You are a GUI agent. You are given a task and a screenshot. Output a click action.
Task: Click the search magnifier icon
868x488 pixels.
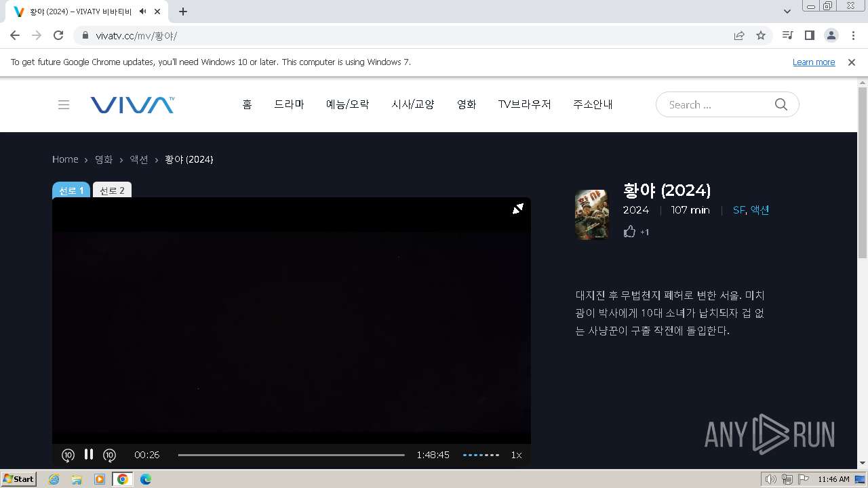click(x=781, y=104)
